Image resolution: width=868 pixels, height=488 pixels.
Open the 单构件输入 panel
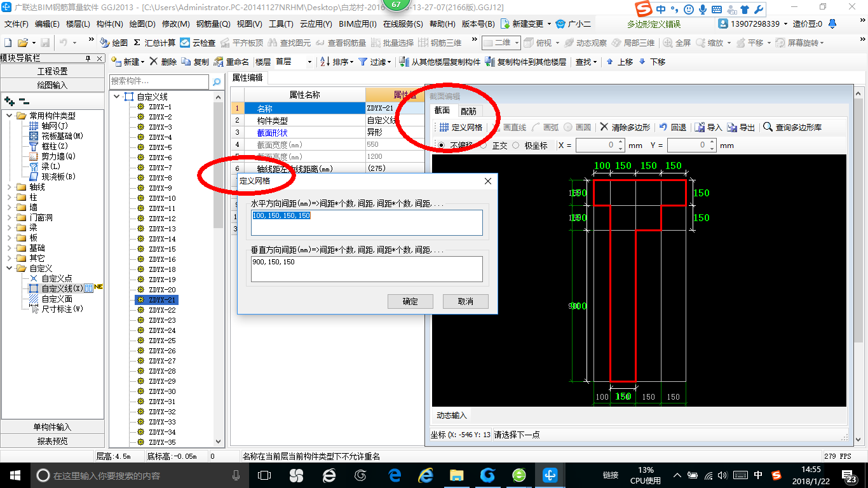tap(53, 427)
